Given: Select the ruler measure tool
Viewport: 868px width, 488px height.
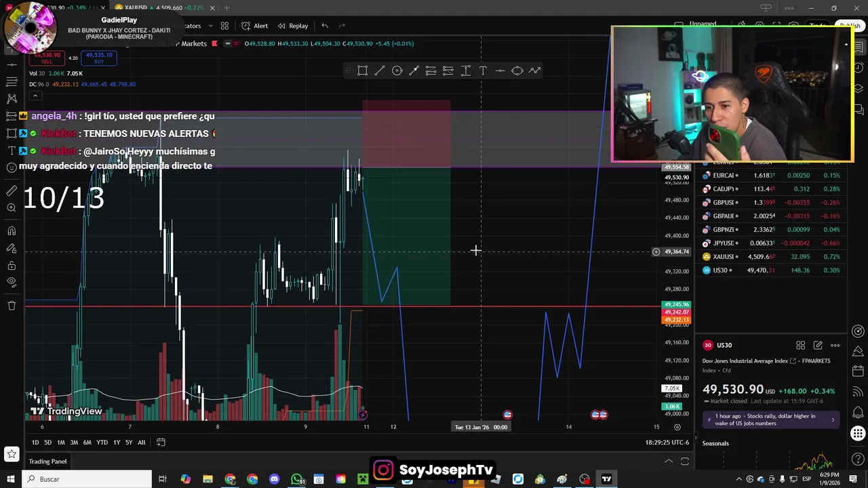Looking at the screenshot, I should coord(12,191).
